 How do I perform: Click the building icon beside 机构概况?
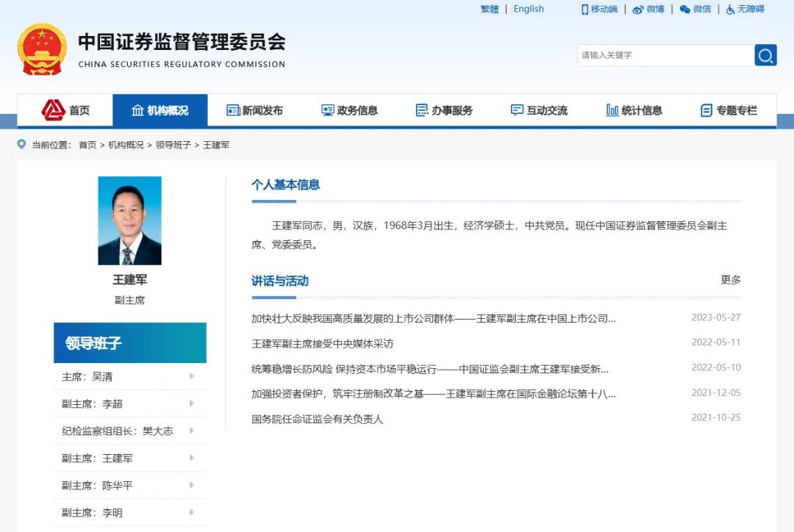click(137, 110)
